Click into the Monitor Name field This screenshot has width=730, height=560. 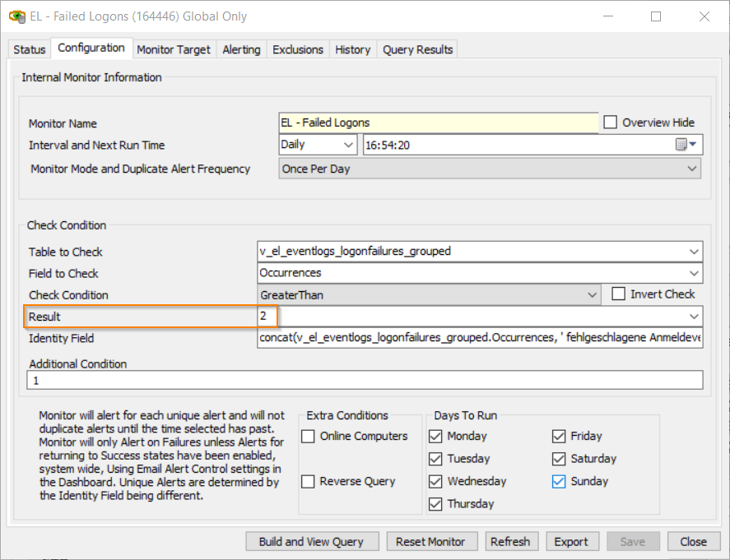(x=438, y=123)
